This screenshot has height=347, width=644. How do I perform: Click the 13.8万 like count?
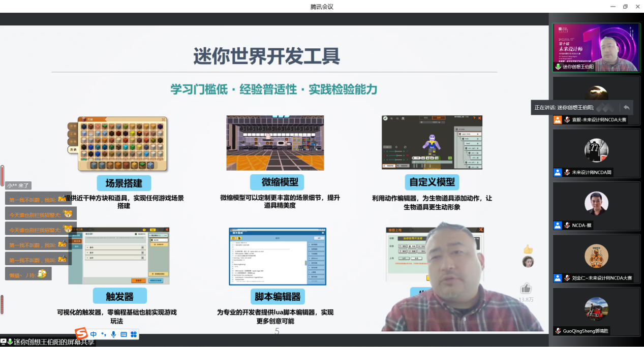coord(526,299)
